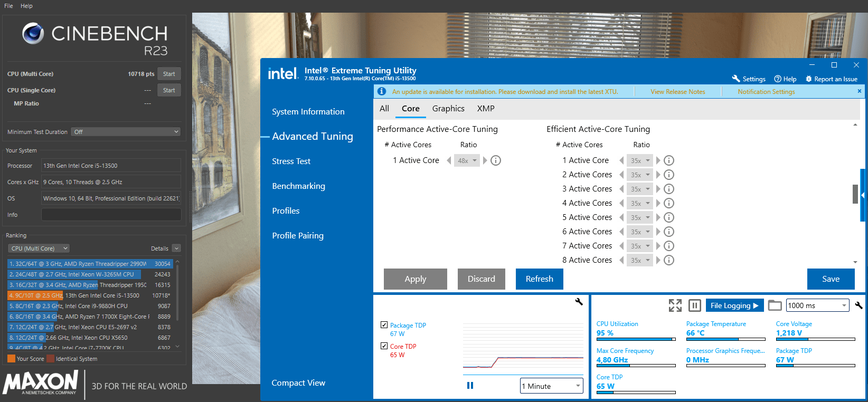Image resolution: width=868 pixels, height=402 pixels.
Task: Click Save profile button
Action: coord(831,279)
